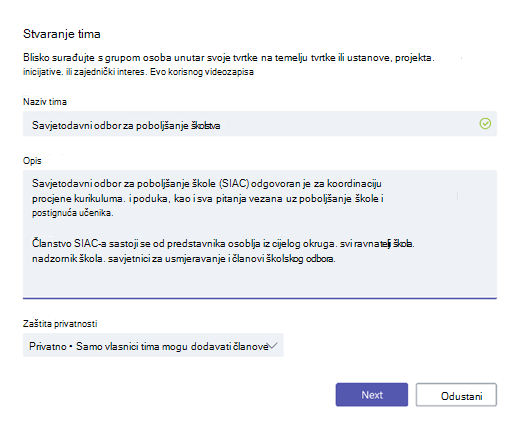Open the Evo korisnog videozapisa link

click(202, 72)
